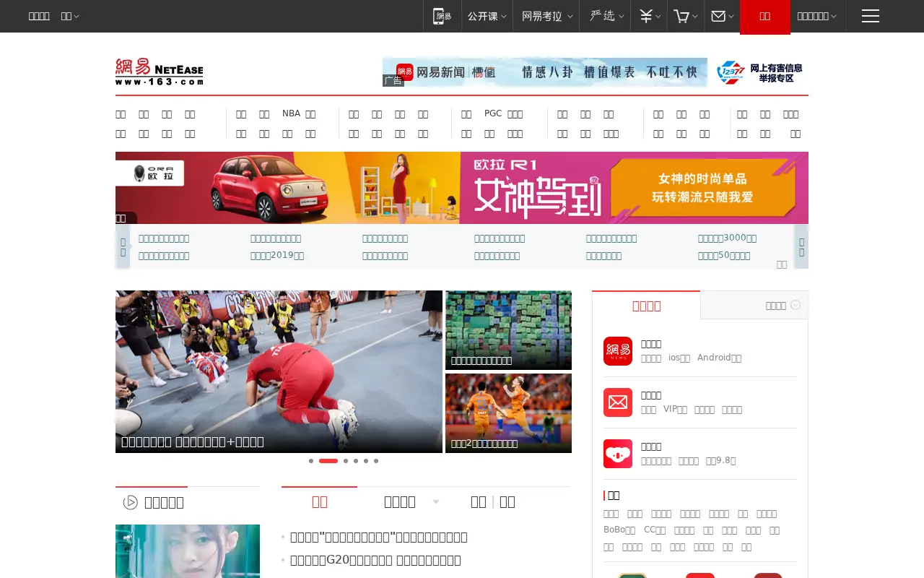The width and height of the screenshot is (924, 578).
Task: Click the red button in the top bar
Action: 764,17
